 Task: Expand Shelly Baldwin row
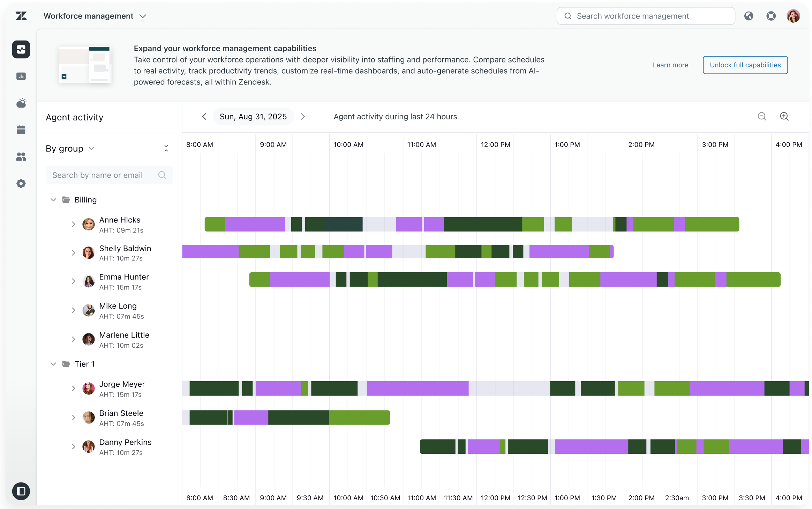point(73,253)
